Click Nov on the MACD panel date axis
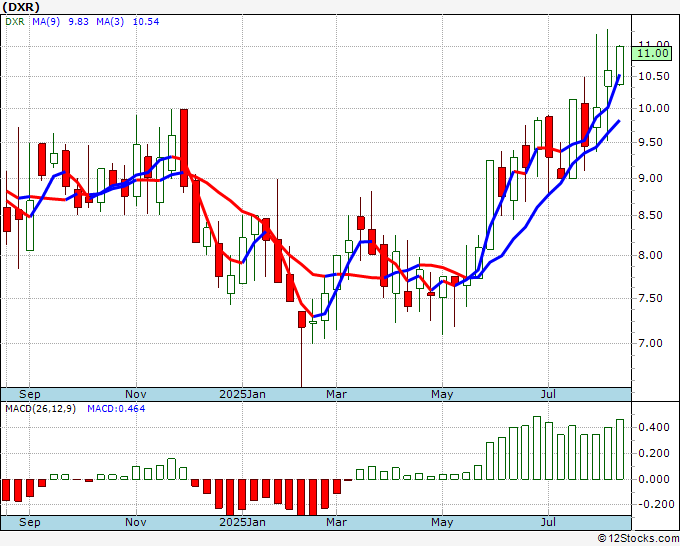 click(x=136, y=522)
